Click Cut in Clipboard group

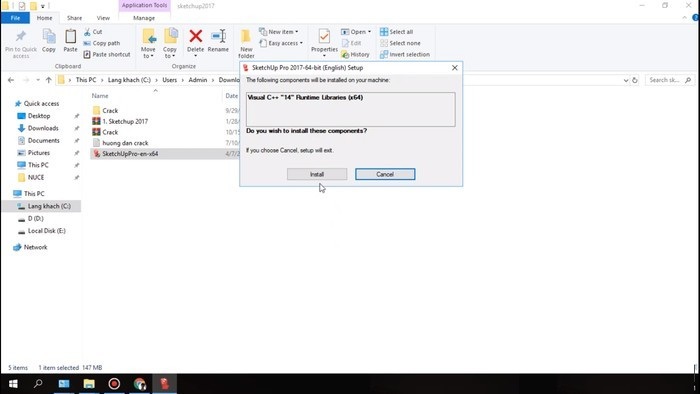(93, 32)
